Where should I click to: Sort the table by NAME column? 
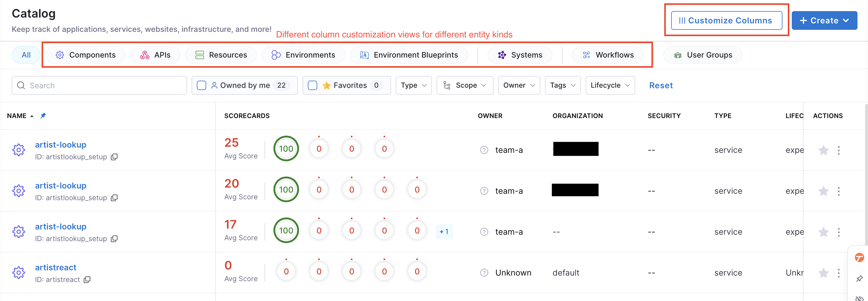[17, 116]
